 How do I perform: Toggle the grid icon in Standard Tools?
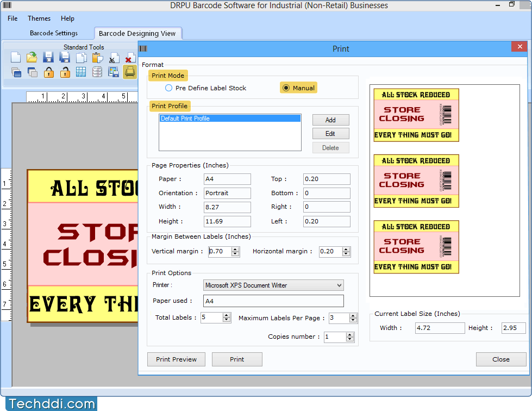81,72
